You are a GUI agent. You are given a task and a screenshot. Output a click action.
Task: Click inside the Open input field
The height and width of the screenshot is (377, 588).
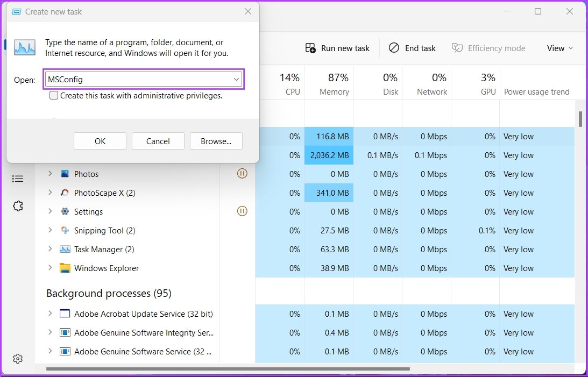click(134, 79)
